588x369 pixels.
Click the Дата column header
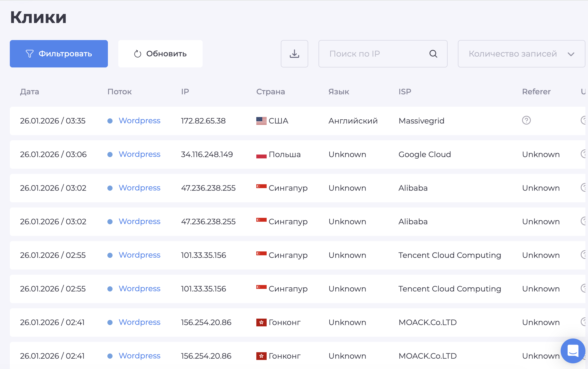point(29,91)
